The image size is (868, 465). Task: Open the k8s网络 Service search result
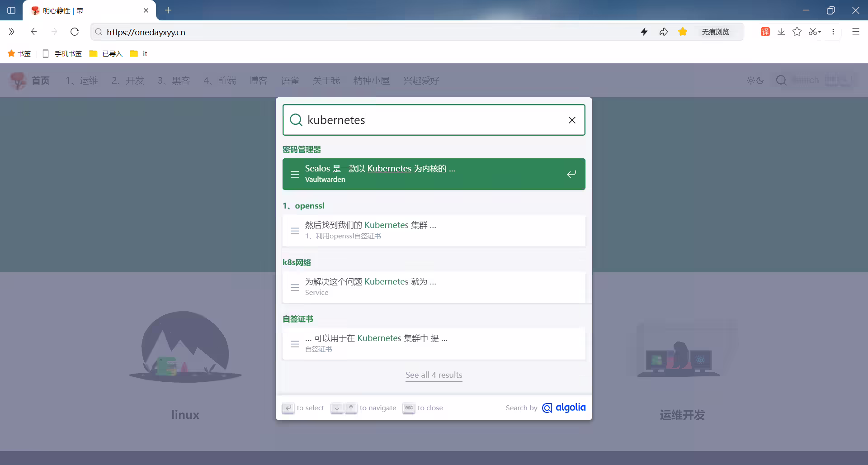(x=434, y=287)
